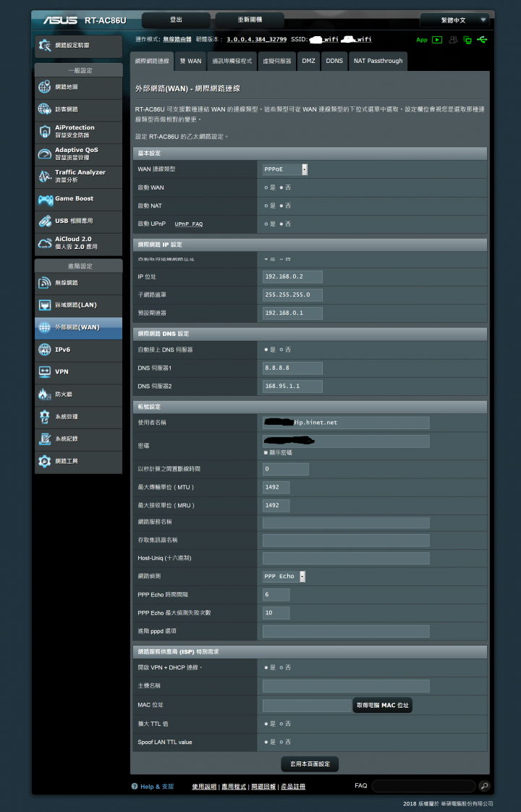Click the users status icon in header

(453, 40)
